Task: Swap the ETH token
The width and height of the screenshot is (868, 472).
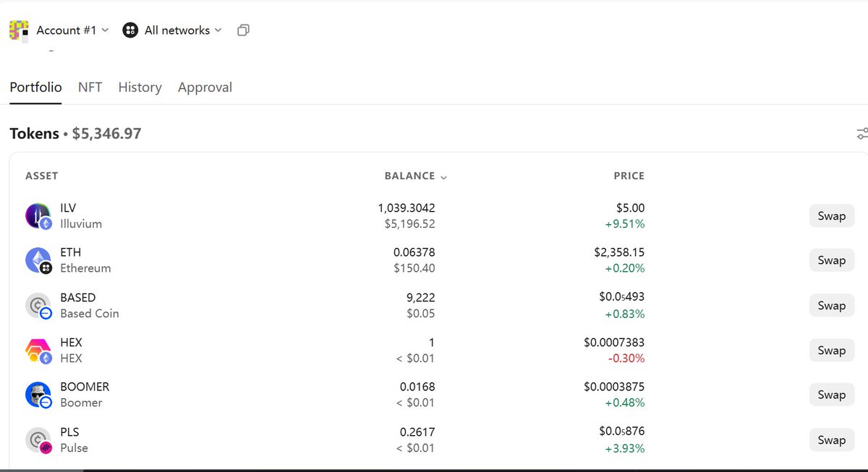Action: tap(831, 260)
